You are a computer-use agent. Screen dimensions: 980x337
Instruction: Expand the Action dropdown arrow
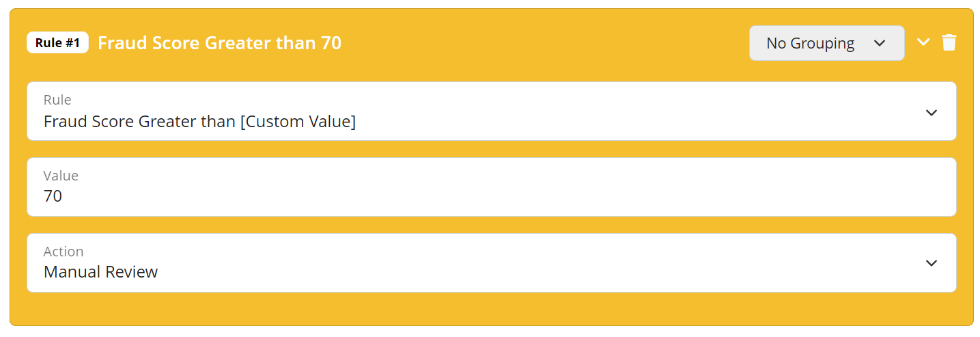click(x=932, y=263)
